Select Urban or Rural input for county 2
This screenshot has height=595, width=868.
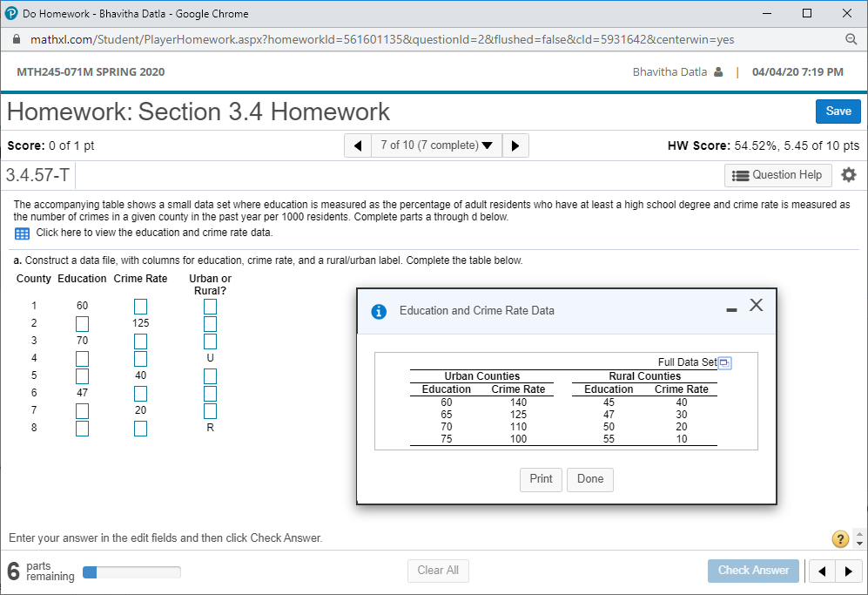pos(211,323)
